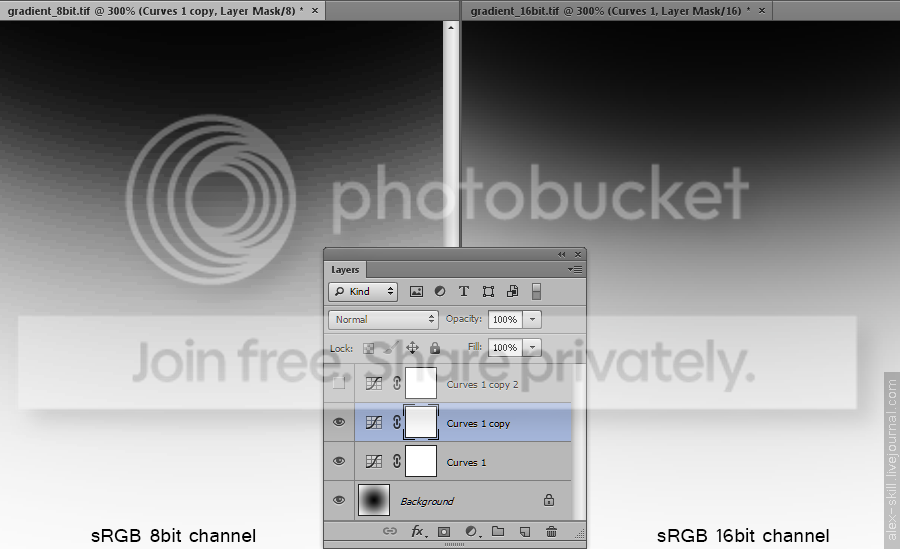Click the Layers panel resize grip corner
Viewport: 900px width, 549px height.
[x=580, y=533]
